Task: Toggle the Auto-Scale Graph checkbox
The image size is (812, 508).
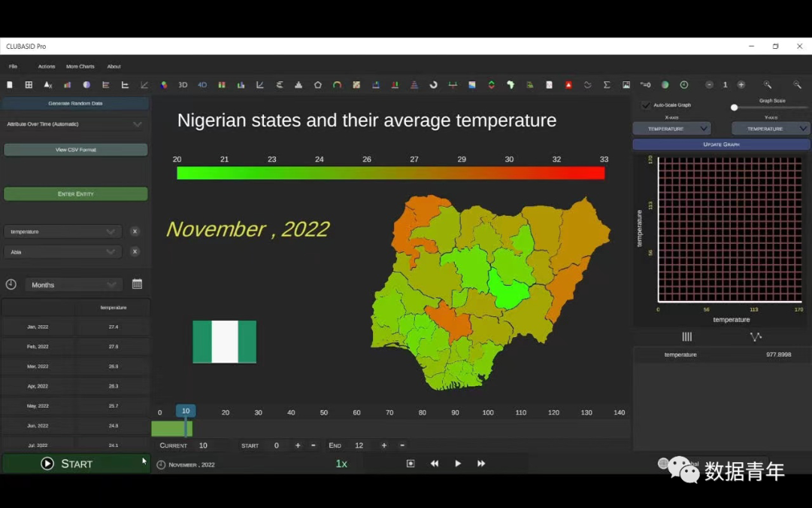Action: [646, 105]
